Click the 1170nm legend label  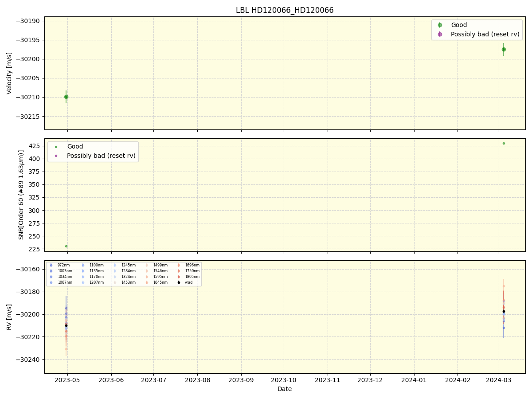(x=97, y=277)
